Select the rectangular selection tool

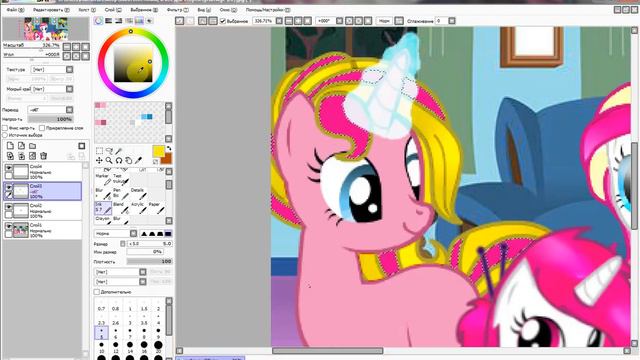pos(99,151)
